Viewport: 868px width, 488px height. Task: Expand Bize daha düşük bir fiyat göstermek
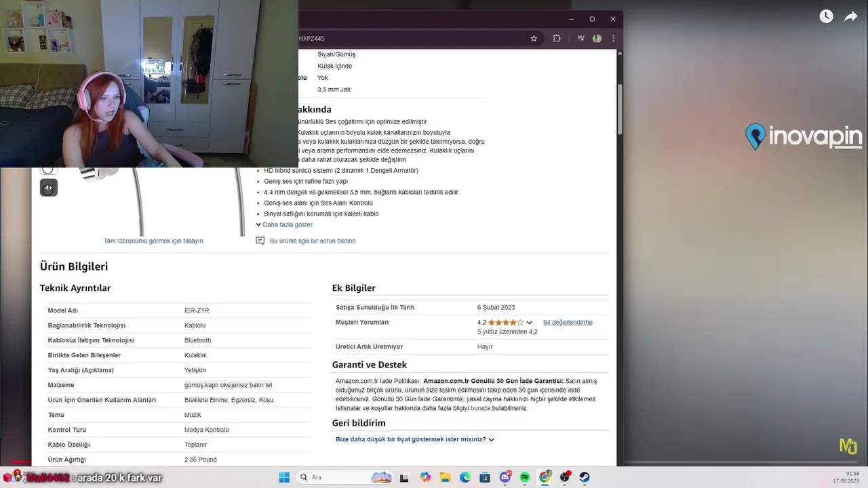[415, 439]
